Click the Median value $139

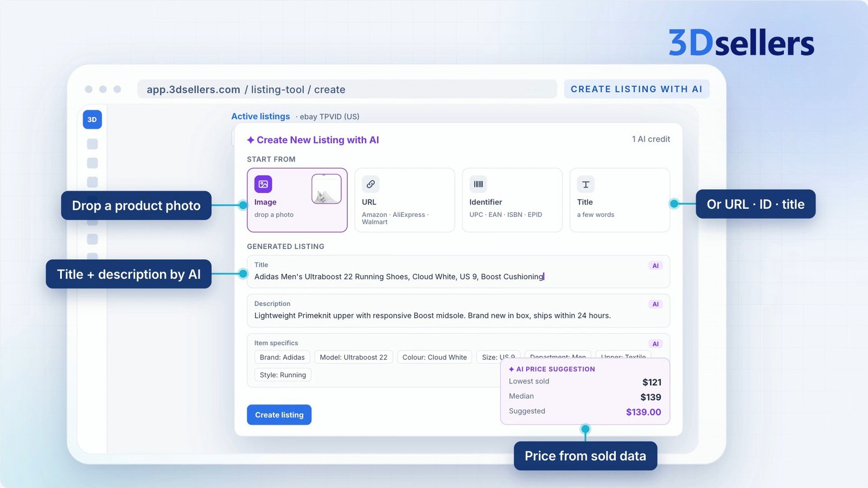point(650,397)
